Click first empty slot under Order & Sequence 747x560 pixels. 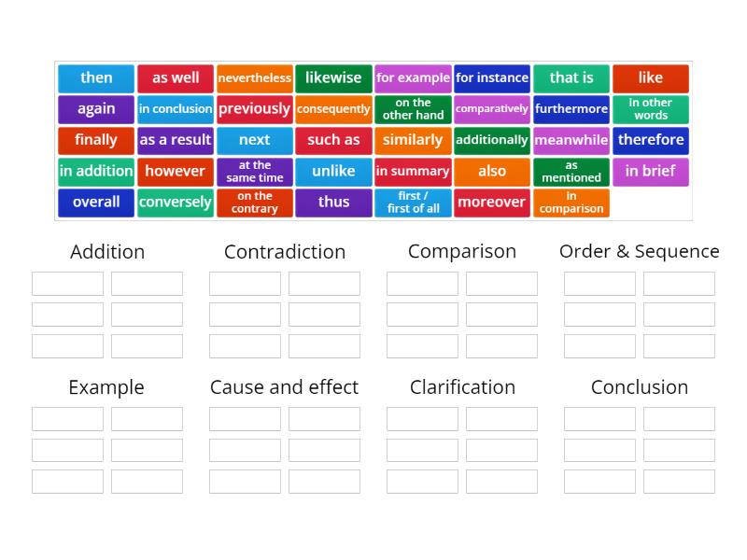tap(599, 284)
